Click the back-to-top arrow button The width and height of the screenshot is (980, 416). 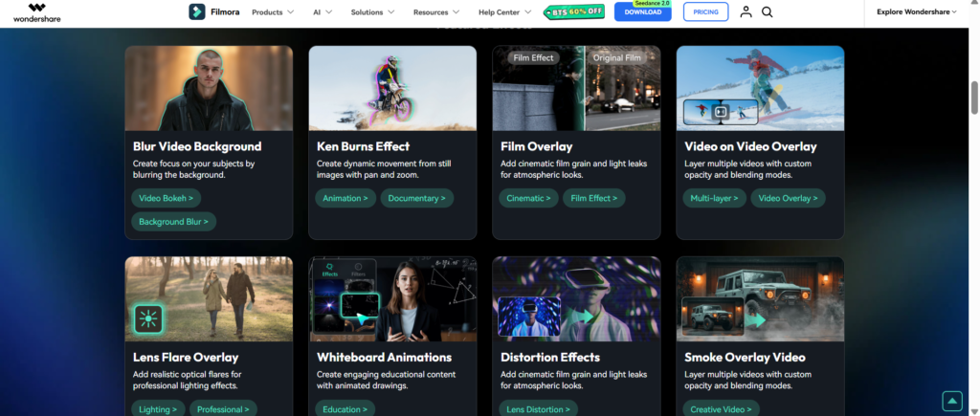952,401
